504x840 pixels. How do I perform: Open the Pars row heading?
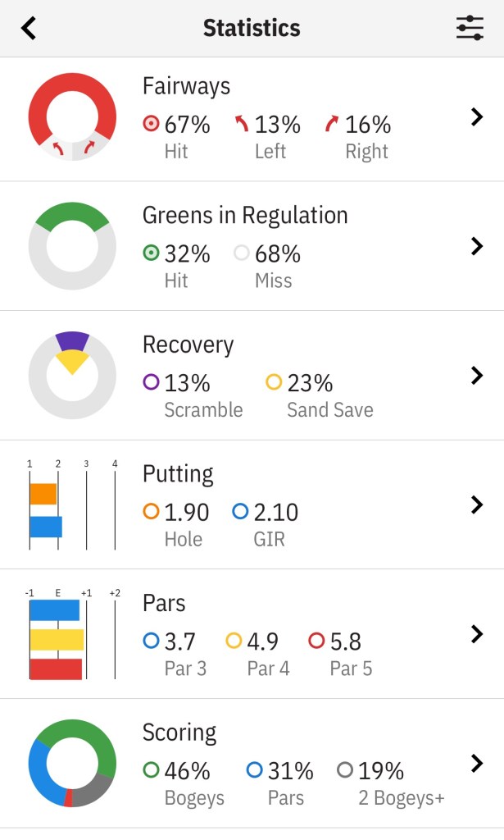(x=164, y=603)
